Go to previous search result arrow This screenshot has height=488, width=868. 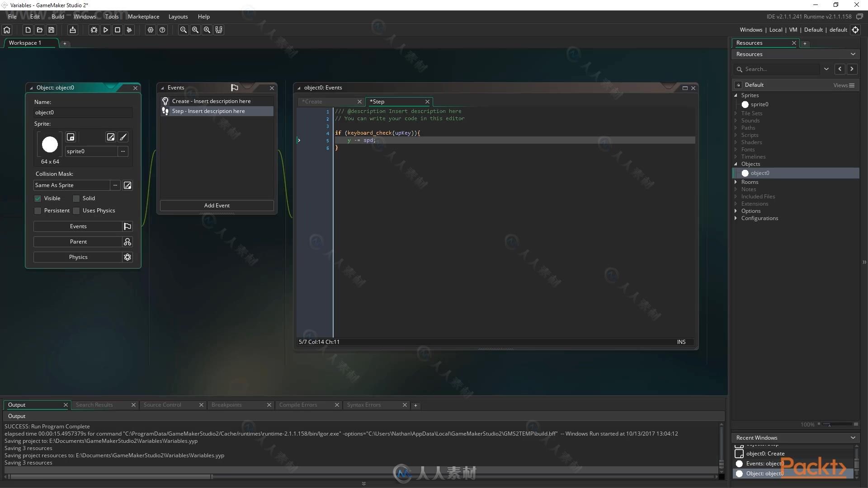click(x=840, y=69)
